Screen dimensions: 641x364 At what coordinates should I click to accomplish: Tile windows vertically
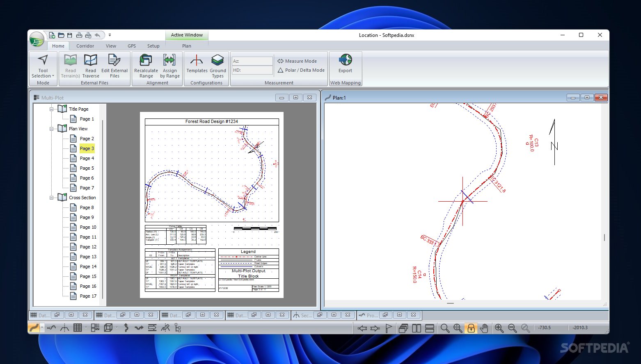(x=417, y=328)
